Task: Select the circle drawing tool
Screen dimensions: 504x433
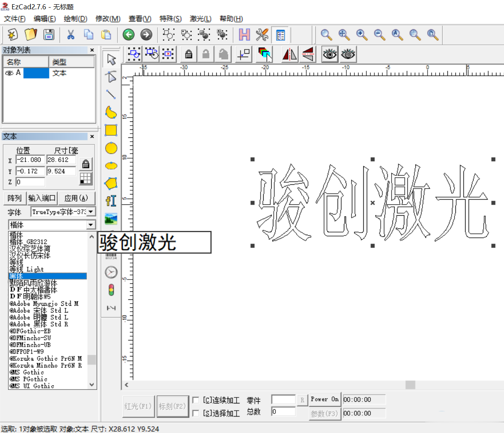Action: pos(111,148)
